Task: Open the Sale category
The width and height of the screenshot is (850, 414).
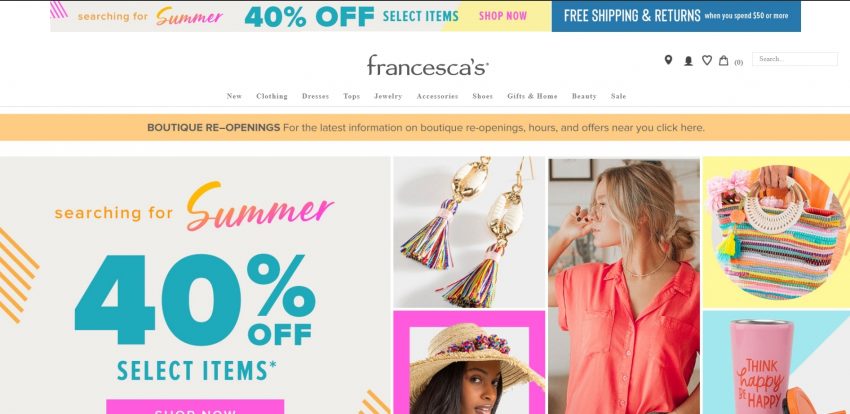Action: coord(618,96)
